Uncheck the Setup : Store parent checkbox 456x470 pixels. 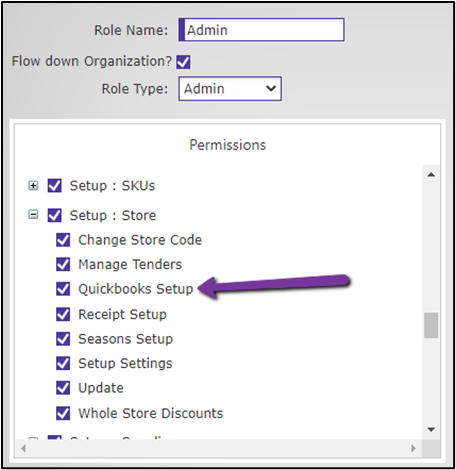55,215
